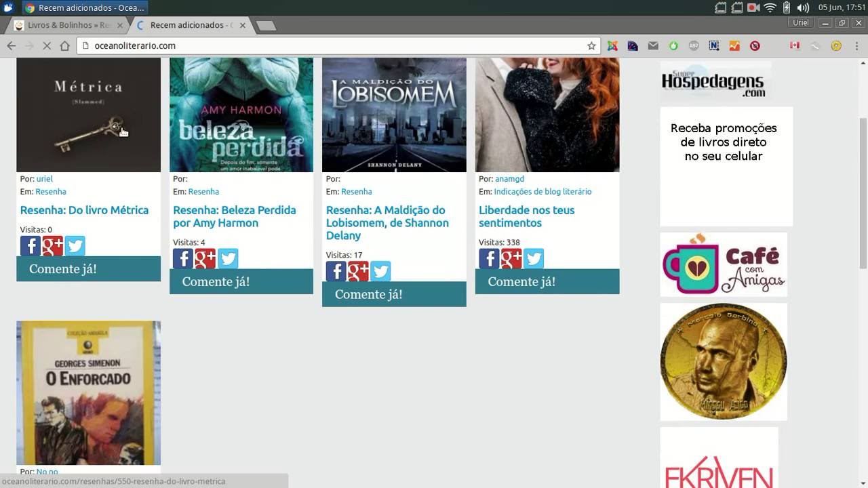Share Métrica review on Twitter
Screen dimensions: 868x488
pyautogui.click(x=75, y=245)
